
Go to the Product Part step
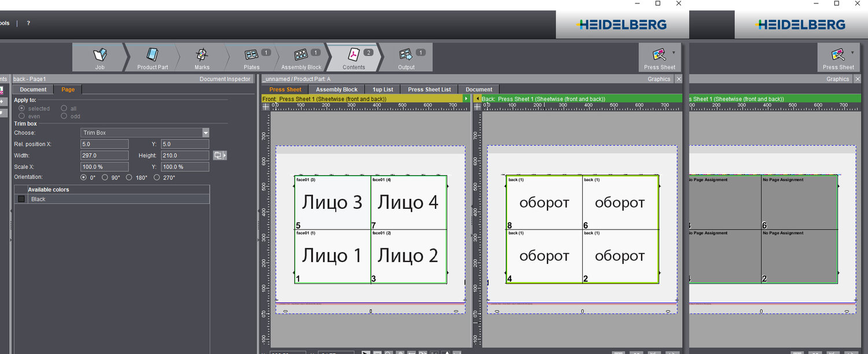[x=152, y=58]
